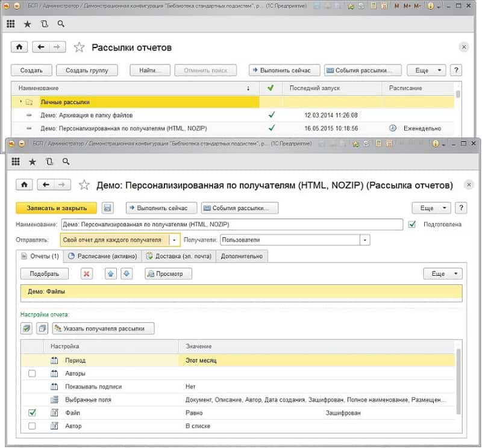Click Выполнить сейчас in the list window
This screenshot has height=448, width=482.
[284, 70]
